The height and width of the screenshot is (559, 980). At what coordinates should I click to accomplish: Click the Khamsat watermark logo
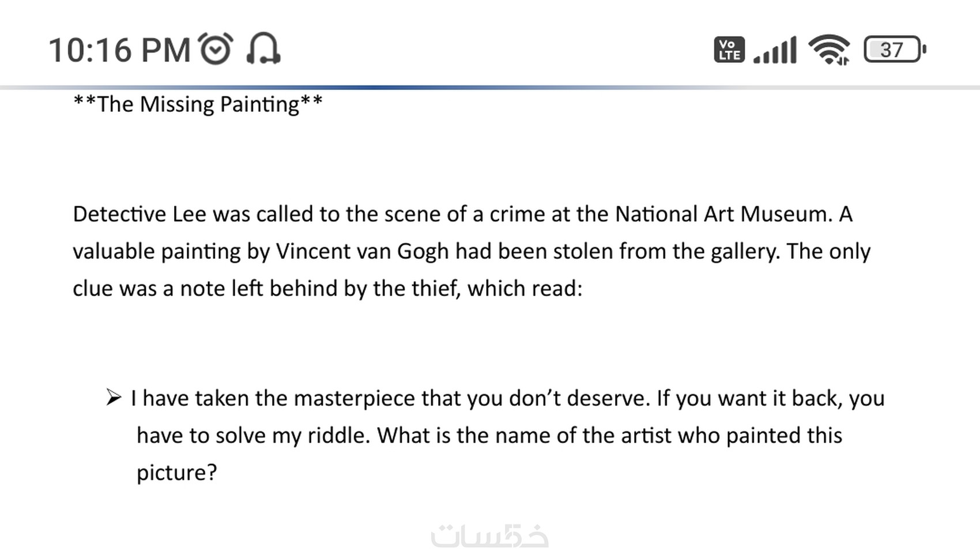click(490, 536)
